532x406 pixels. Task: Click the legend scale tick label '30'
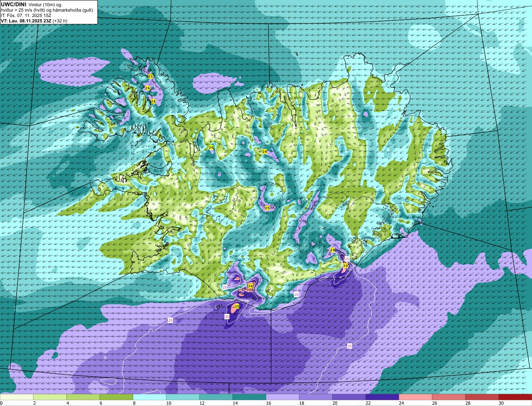point(501,403)
